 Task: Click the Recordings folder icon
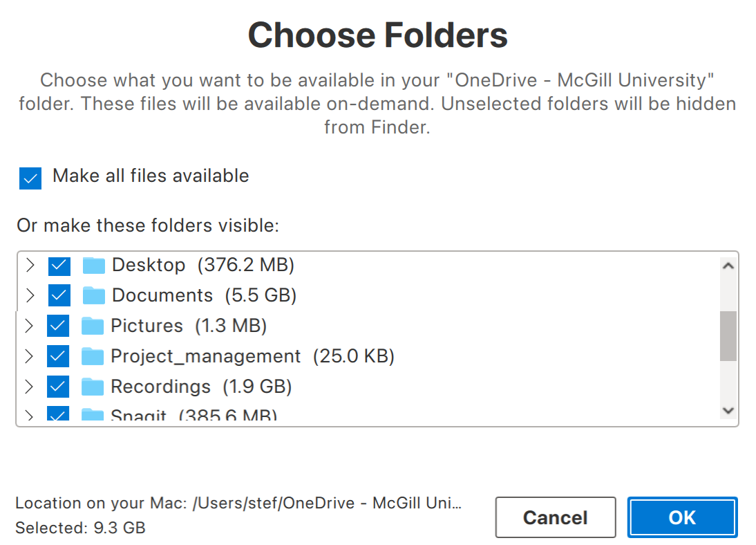coord(94,386)
